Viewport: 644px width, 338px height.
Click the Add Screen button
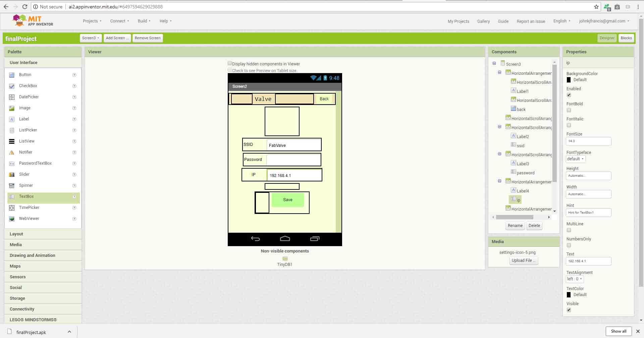117,38
